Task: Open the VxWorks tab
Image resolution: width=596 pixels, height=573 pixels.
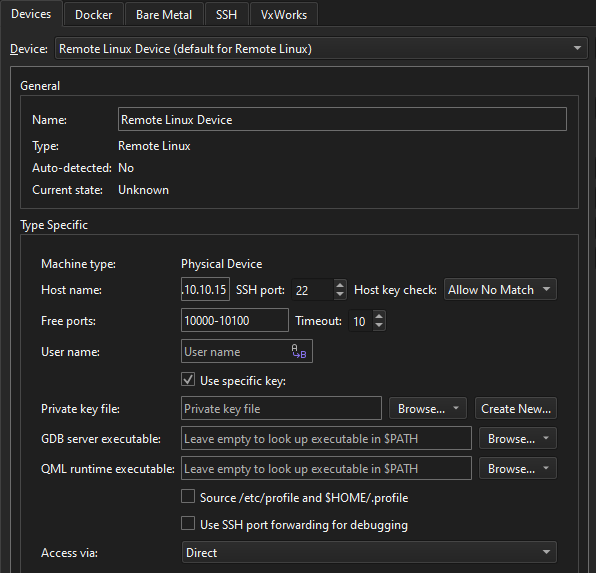Action: pyautogui.click(x=284, y=14)
